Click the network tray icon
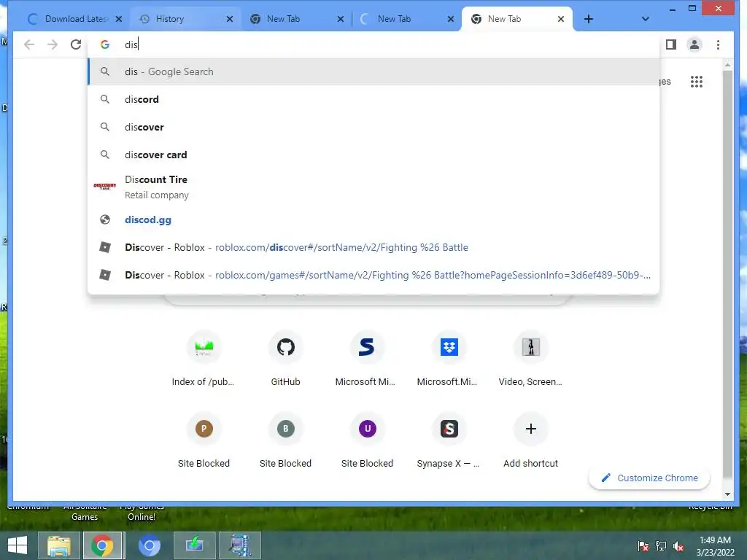The width and height of the screenshot is (747, 560). click(x=661, y=546)
